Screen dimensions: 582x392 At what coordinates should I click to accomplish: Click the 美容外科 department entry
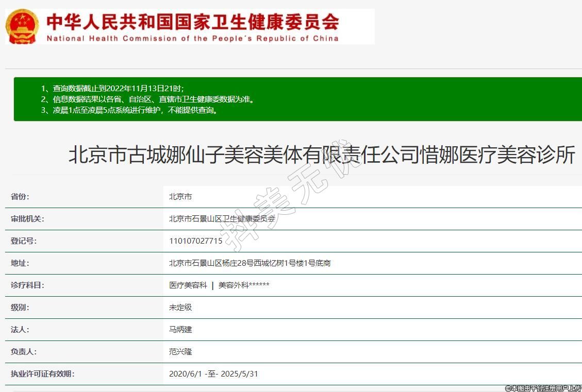pos(244,285)
